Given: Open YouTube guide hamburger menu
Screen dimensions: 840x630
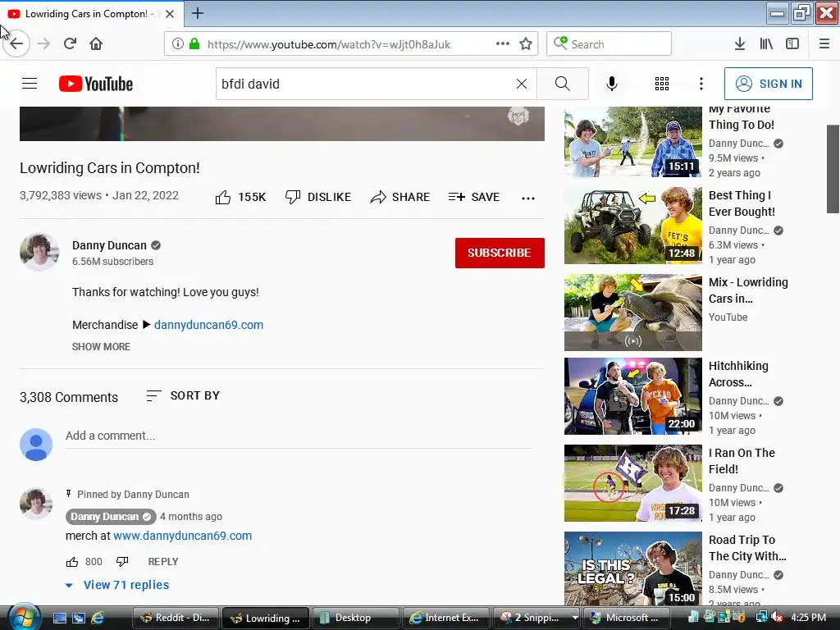Looking at the screenshot, I should click(30, 84).
